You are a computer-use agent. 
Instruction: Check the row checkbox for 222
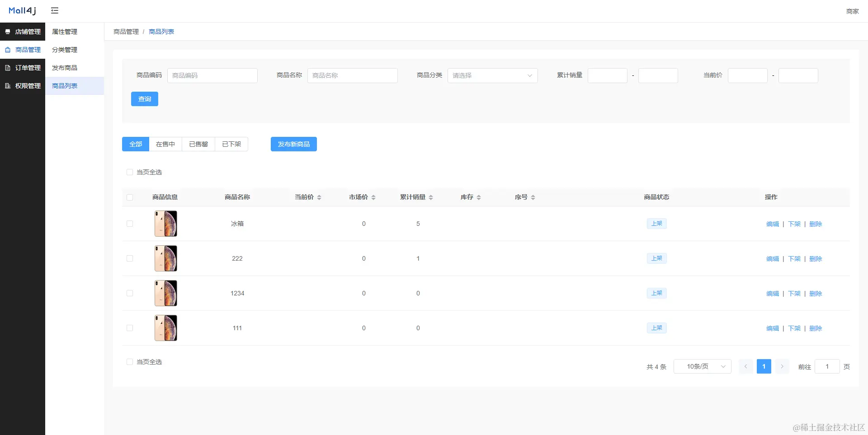130,258
